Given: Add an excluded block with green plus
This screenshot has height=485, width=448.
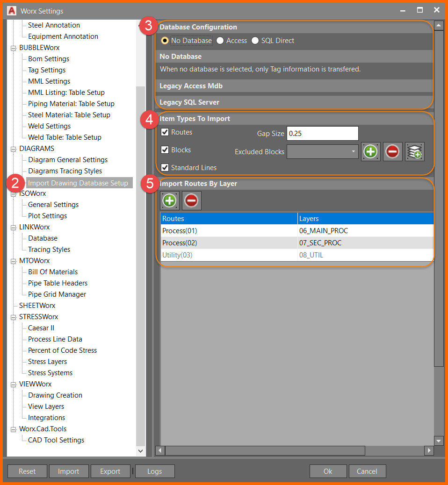Looking at the screenshot, I should tap(370, 151).
